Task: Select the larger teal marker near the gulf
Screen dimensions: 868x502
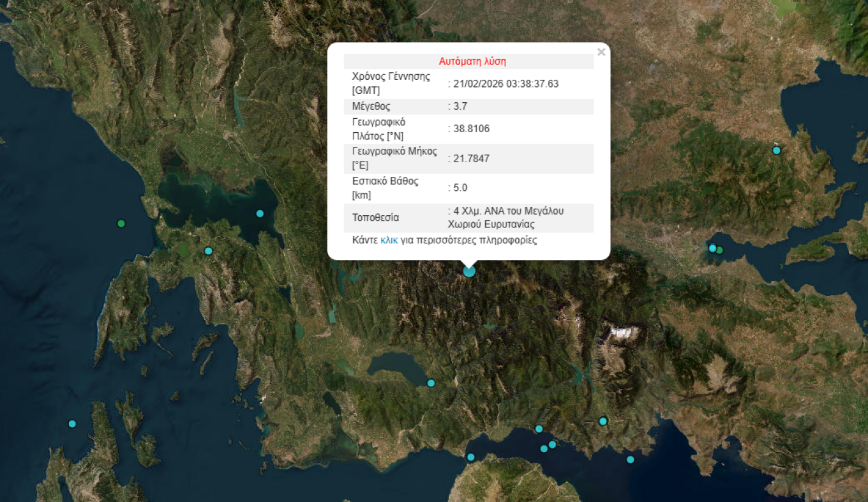Action: (x=602, y=421)
